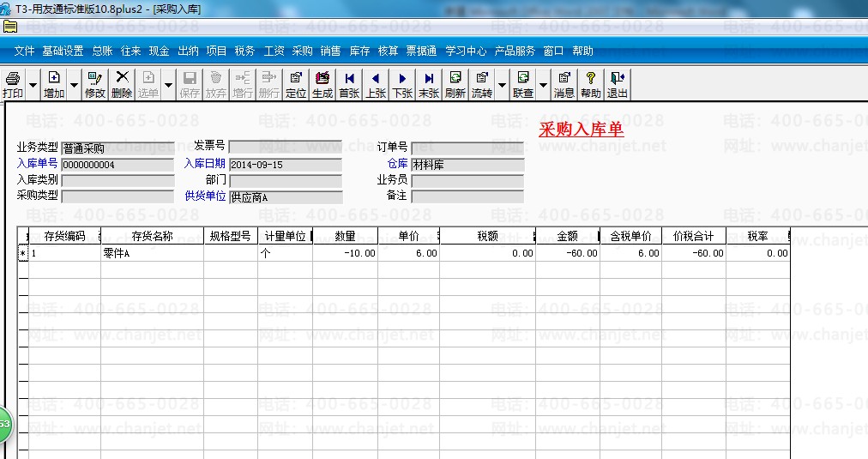Click the 刷新 refresh toolbar icon
868x459 pixels.
click(x=455, y=85)
